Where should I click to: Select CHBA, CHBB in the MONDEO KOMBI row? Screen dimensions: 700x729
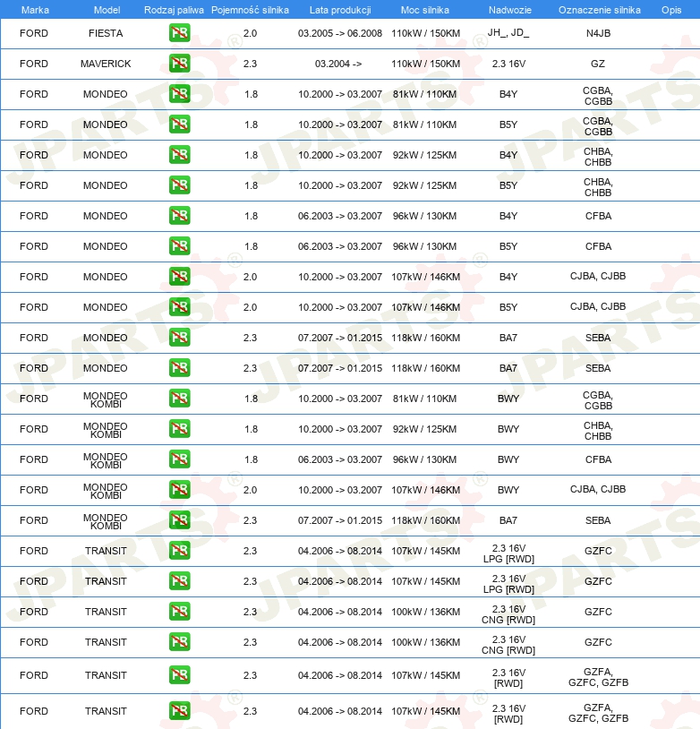pos(598,431)
